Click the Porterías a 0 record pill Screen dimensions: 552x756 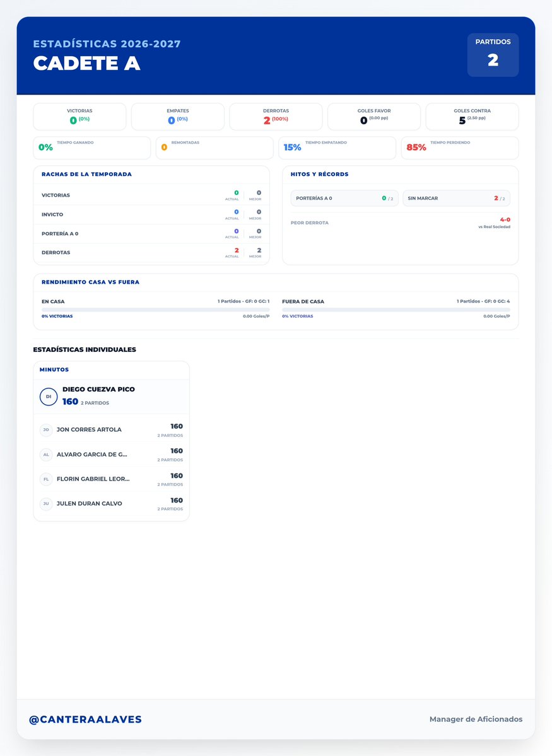click(x=344, y=198)
